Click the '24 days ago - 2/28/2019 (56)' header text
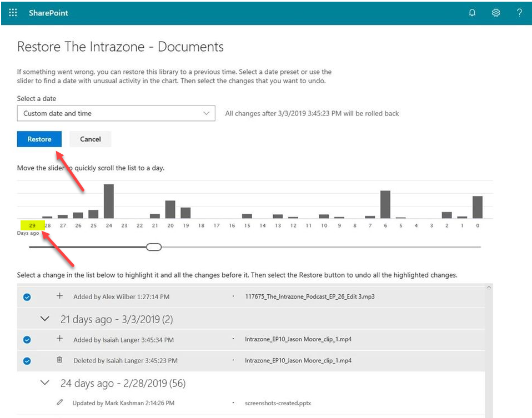Screen dimensions: 532x418 tap(123, 383)
